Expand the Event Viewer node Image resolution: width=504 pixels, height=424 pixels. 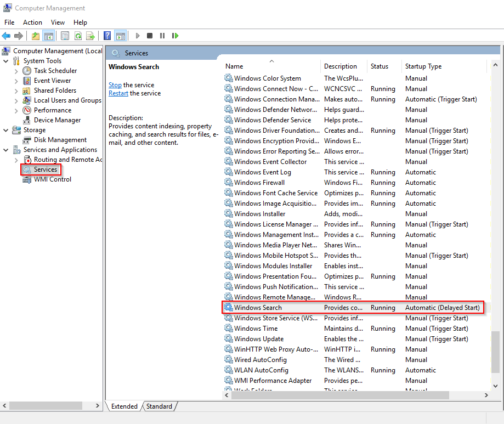tap(16, 81)
